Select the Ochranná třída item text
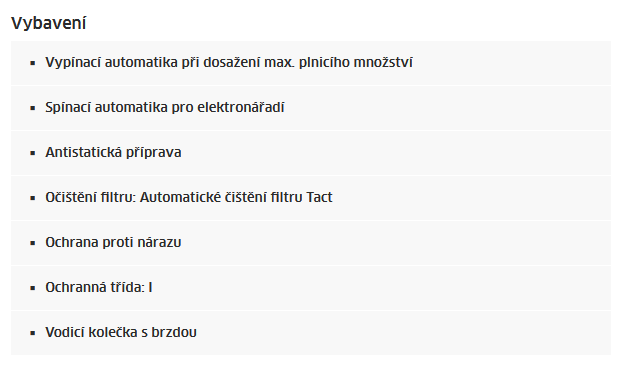The width and height of the screenshot is (618, 373). point(99,287)
